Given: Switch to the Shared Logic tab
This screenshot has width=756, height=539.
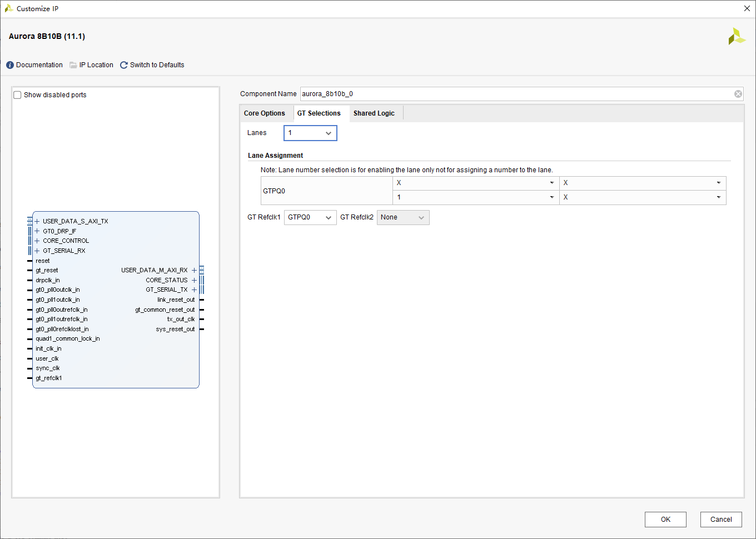Looking at the screenshot, I should click(x=374, y=113).
